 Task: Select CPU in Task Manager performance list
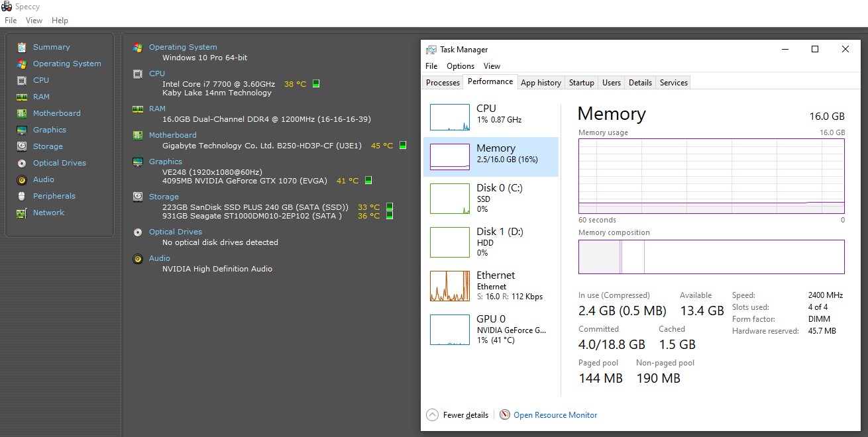491,116
